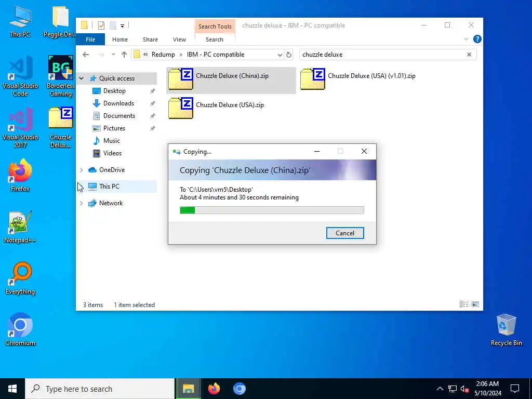532x399 pixels.
Task: Click Firefox icon in taskbar
Action: point(214,389)
